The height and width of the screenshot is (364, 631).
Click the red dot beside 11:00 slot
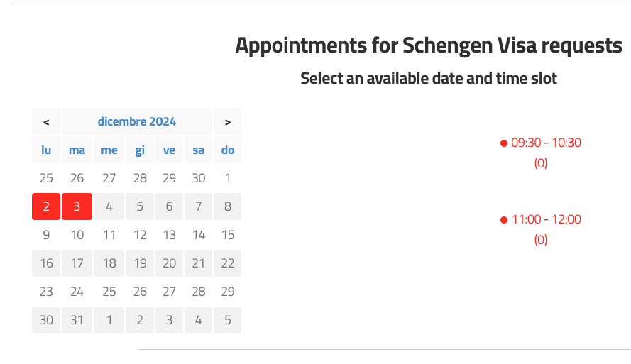(x=504, y=220)
